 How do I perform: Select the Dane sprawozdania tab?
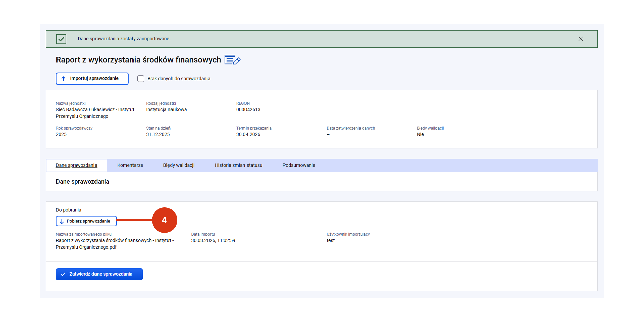tap(76, 165)
